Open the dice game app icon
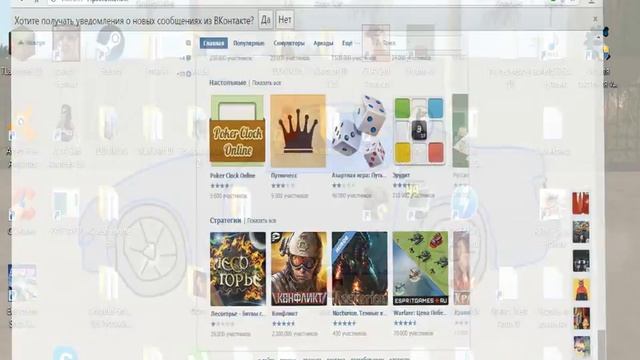Screen dimensions: 640x360 (359, 131)
